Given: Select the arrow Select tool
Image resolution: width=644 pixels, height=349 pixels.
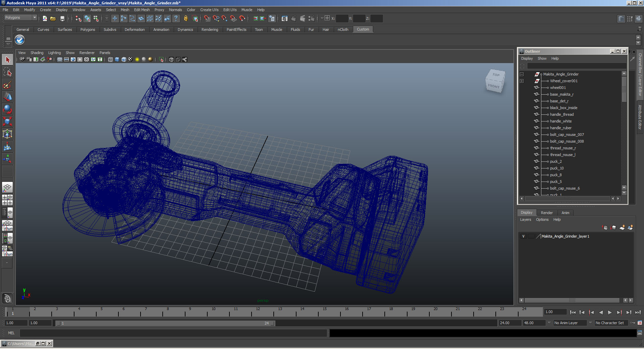Looking at the screenshot, I should click(x=7, y=60).
